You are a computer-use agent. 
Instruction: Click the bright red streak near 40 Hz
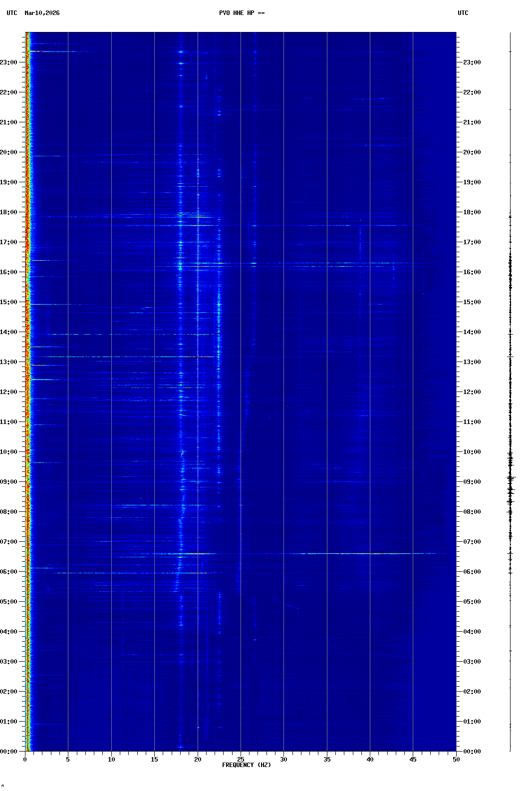tap(369, 553)
